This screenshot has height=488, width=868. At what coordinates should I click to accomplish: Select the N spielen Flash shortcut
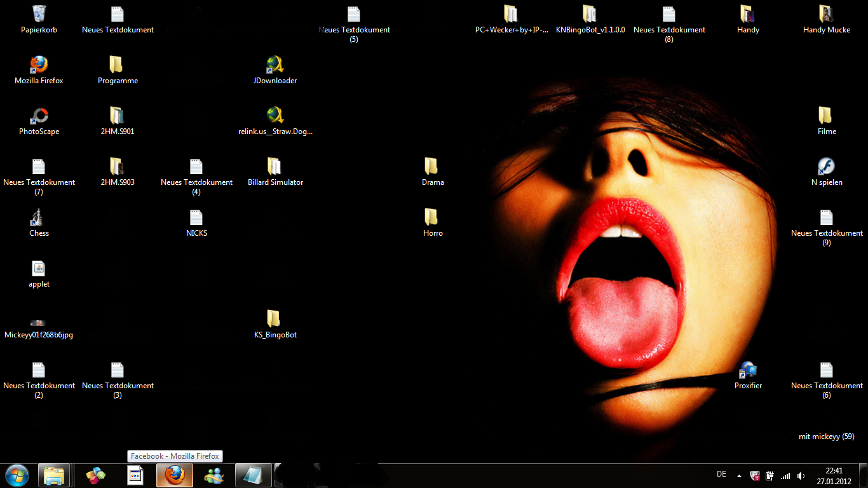click(826, 166)
